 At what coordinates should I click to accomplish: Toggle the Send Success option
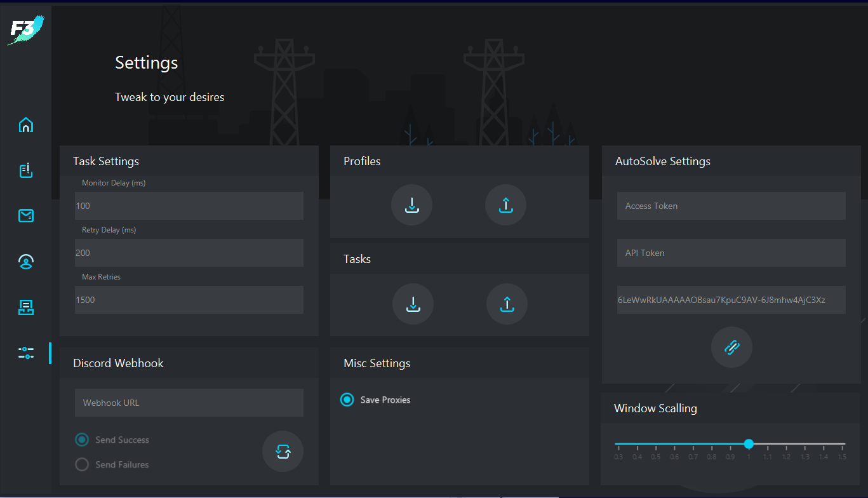(82, 440)
